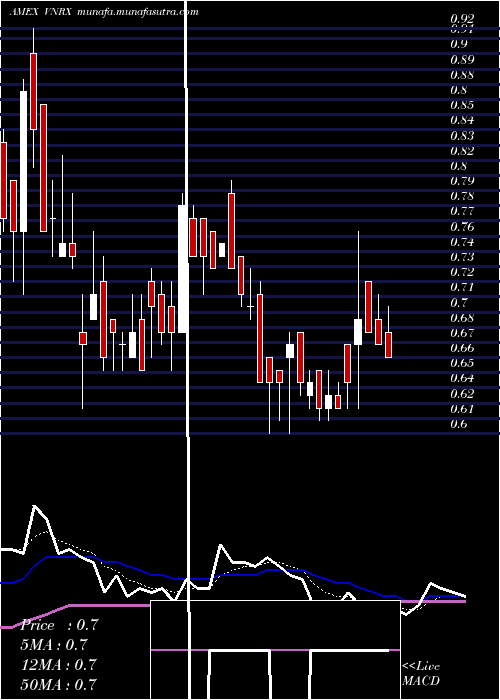
Task: Click the 'Price : 0.7' legend entry
Action: tap(59, 625)
